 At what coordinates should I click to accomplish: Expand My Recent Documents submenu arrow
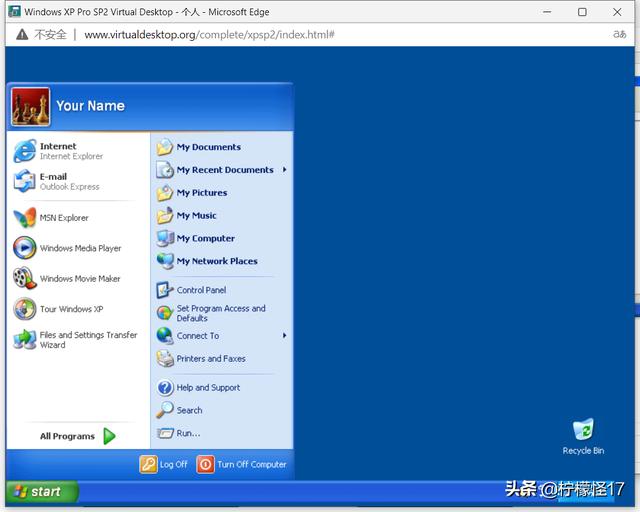coord(284,169)
